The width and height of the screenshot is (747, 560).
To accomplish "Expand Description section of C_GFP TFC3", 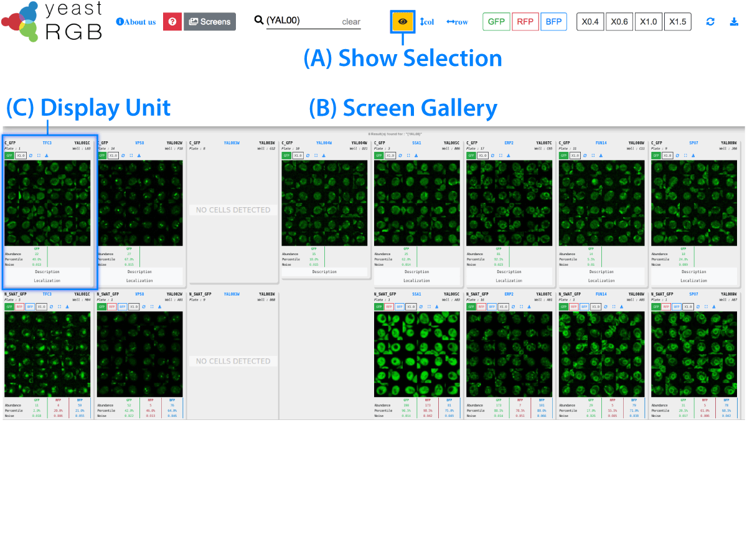I will (47, 272).
